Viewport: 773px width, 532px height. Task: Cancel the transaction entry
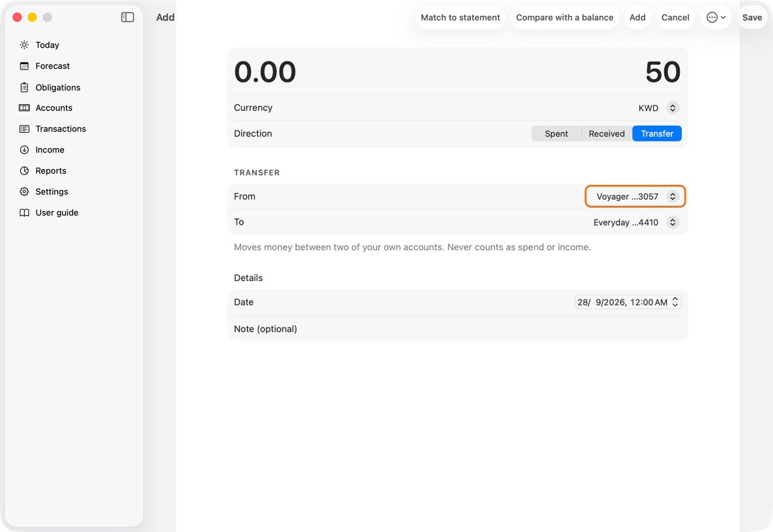click(675, 17)
